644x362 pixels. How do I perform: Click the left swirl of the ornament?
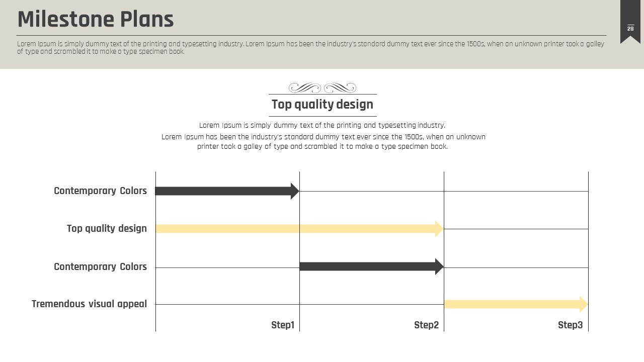(x=305, y=88)
